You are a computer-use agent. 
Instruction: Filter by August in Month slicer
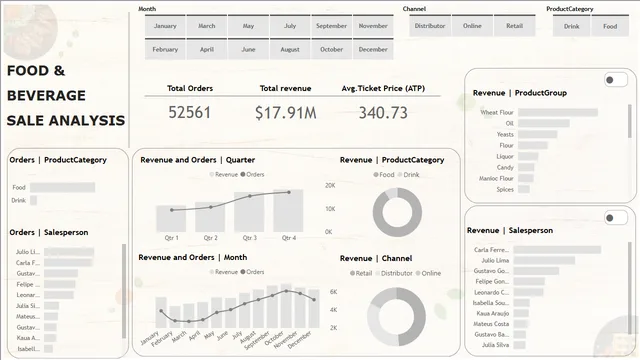point(290,49)
